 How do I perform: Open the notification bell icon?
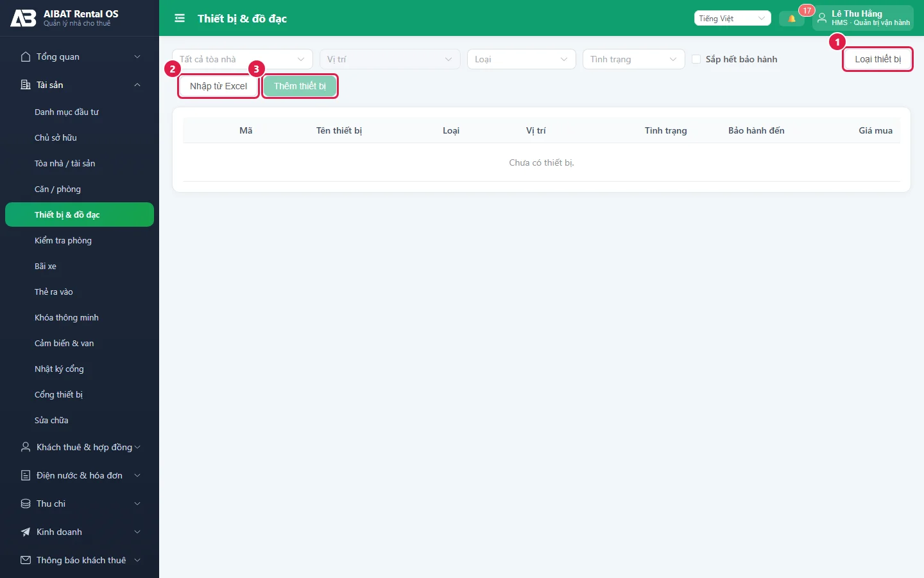pos(792,19)
